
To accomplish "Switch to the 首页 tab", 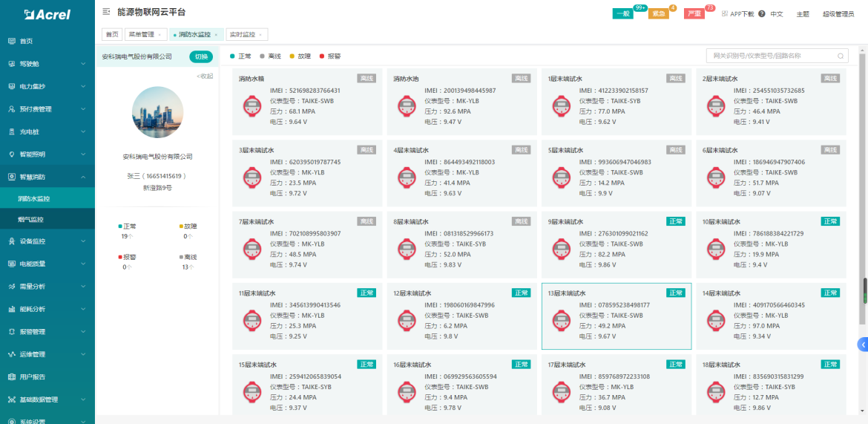I will (x=111, y=35).
